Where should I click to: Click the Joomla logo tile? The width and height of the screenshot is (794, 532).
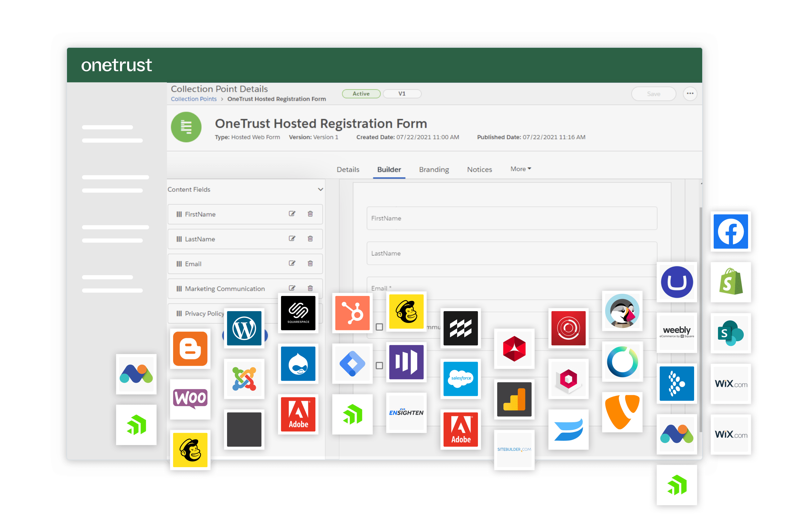pos(244,379)
